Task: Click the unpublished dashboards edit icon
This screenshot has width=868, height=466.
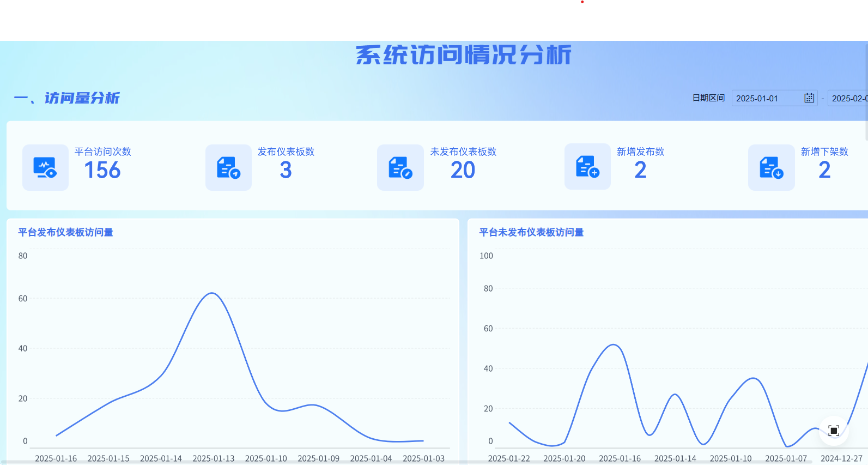Action: [400, 167]
